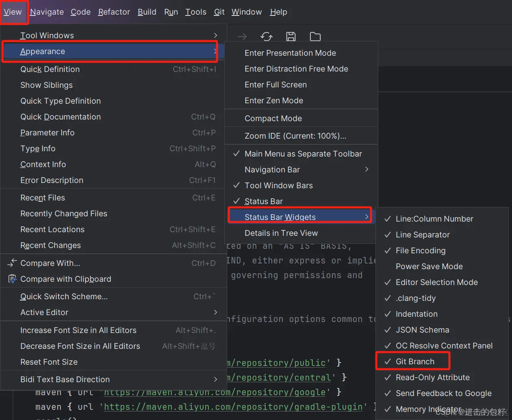Open the View menu
512x420 pixels.
pyautogui.click(x=13, y=12)
